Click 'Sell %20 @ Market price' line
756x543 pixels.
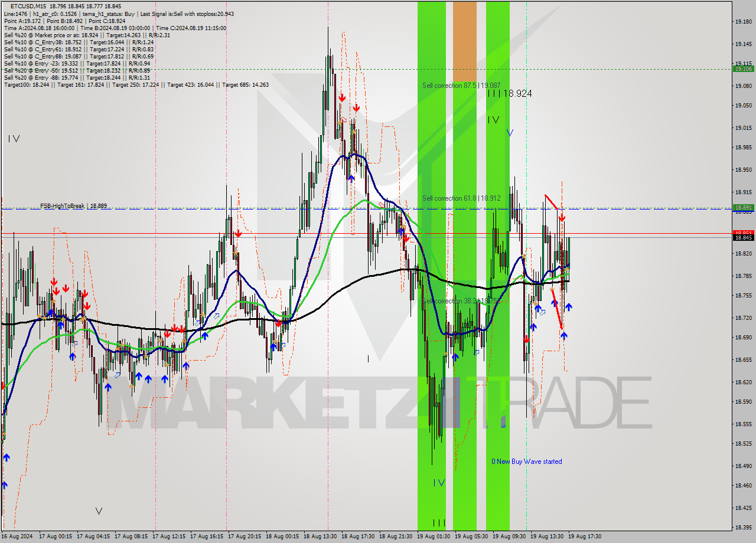pyautogui.click(x=87, y=35)
